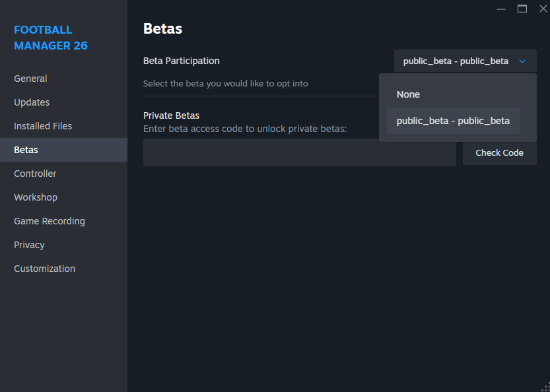Viewport: 550px width, 392px height.
Task: Click the window resize grip in the corner
Action: coord(545,387)
